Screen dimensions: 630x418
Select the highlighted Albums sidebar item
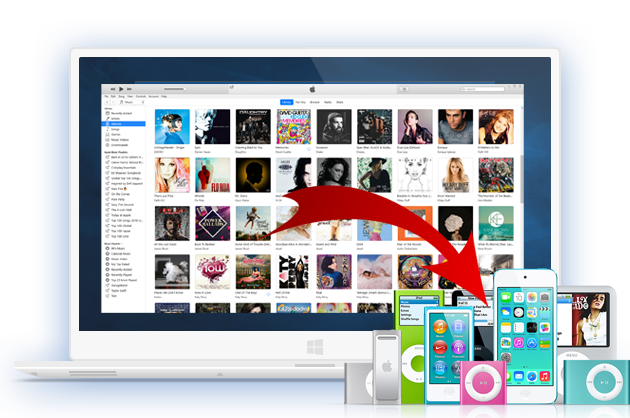click(123, 124)
